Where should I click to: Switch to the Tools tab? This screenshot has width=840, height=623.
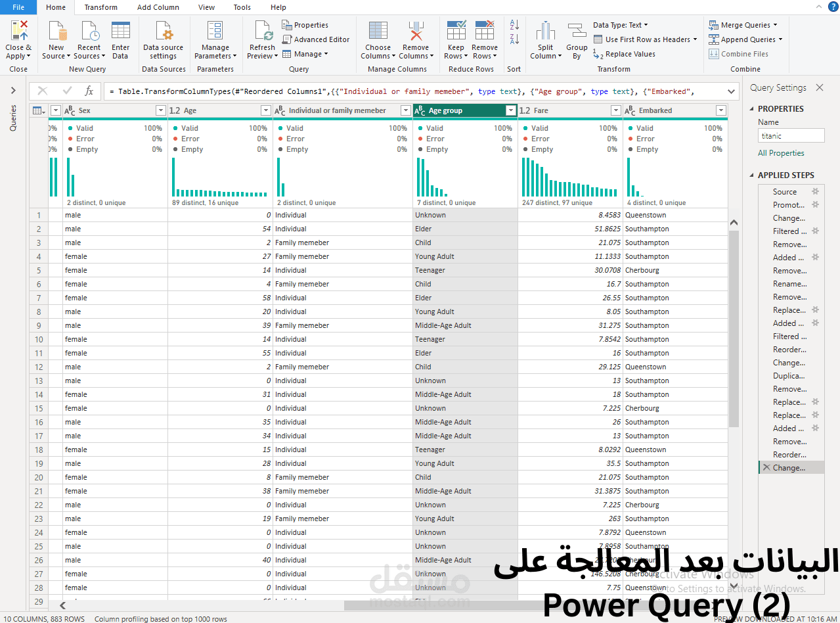point(242,7)
